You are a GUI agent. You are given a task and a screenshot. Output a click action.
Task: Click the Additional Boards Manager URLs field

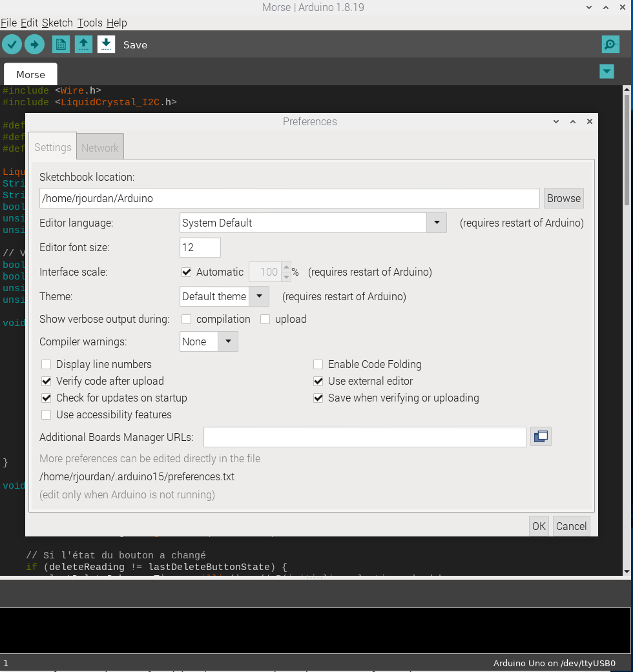[x=364, y=437]
